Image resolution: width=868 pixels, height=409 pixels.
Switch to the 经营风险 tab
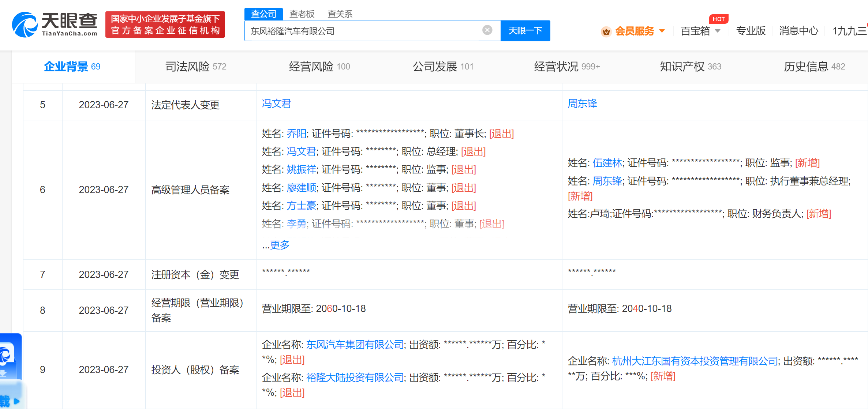pyautogui.click(x=319, y=67)
